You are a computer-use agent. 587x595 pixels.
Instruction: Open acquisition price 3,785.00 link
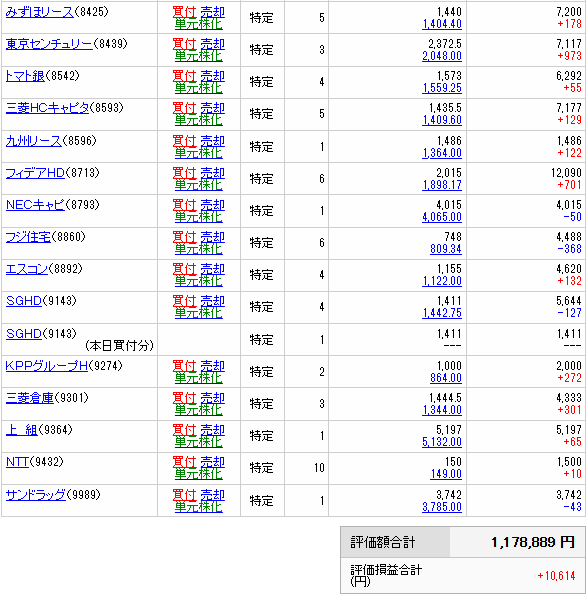442,507
